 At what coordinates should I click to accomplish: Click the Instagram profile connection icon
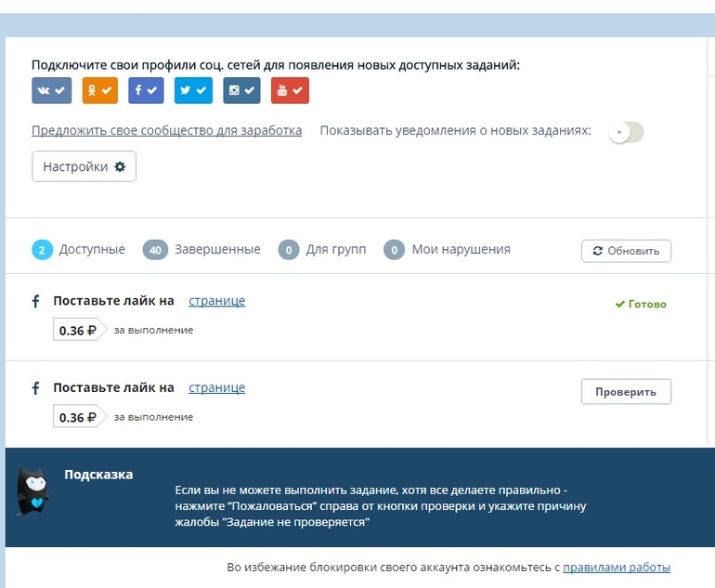coord(241,90)
